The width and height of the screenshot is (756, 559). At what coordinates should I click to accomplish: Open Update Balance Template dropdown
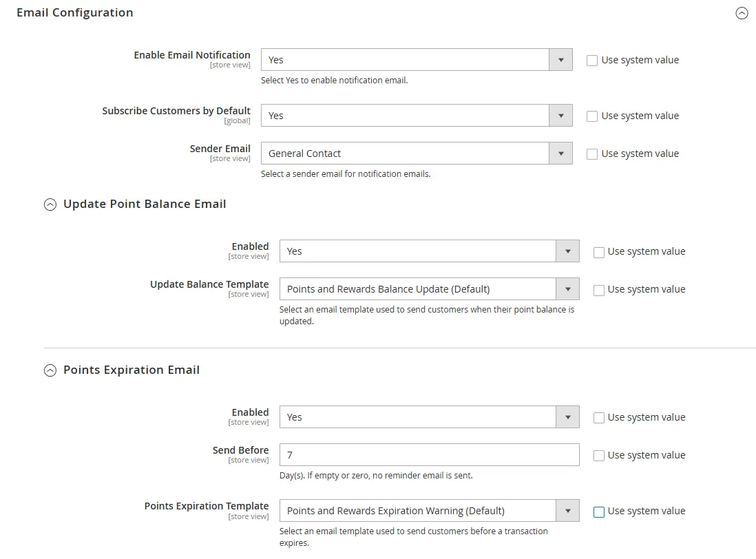[x=429, y=289]
